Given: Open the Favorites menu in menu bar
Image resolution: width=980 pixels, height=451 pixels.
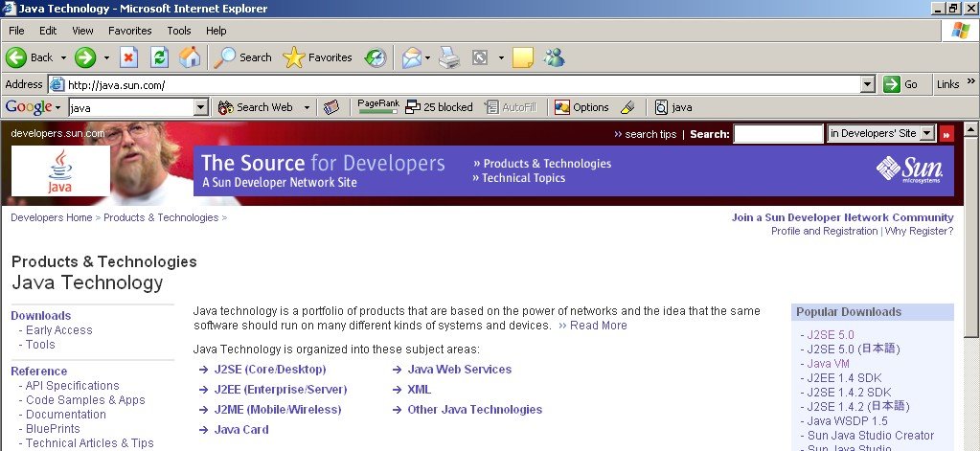Looking at the screenshot, I should pos(129,31).
